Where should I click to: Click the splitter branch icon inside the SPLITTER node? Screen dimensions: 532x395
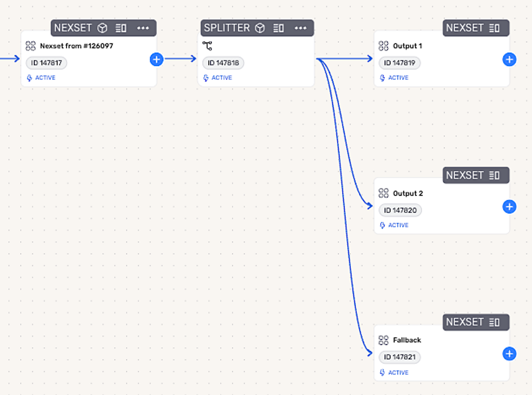click(x=207, y=46)
